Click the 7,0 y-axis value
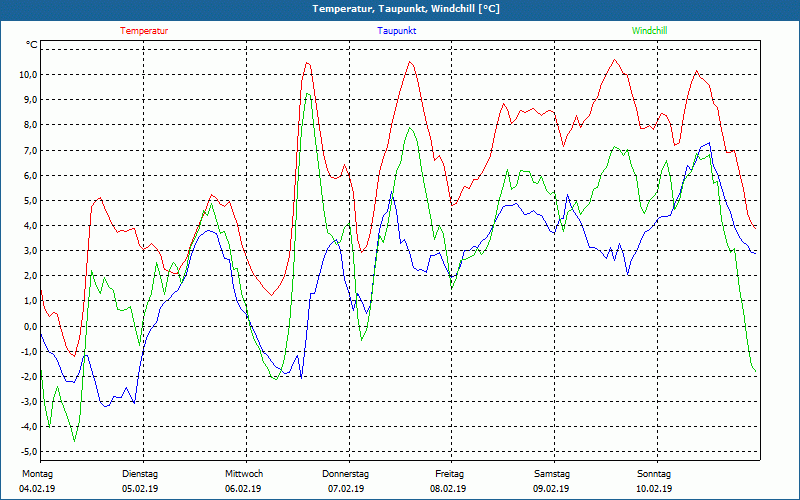Screen dimensions: 800x500 [x=30, y=151]
